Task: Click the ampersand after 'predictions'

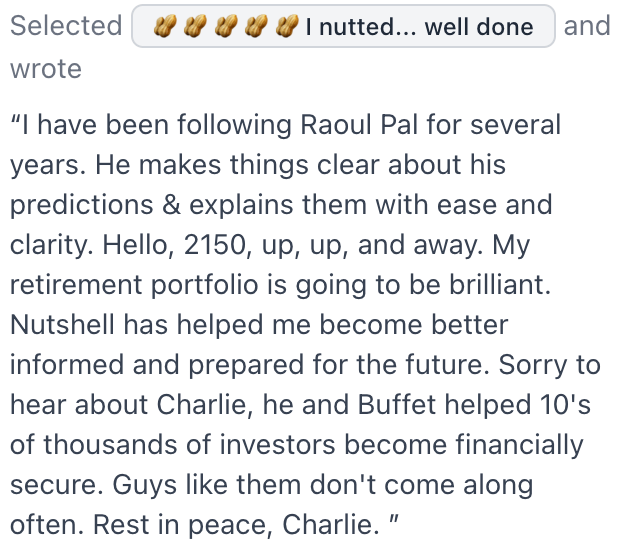Action: pos(171,205)
